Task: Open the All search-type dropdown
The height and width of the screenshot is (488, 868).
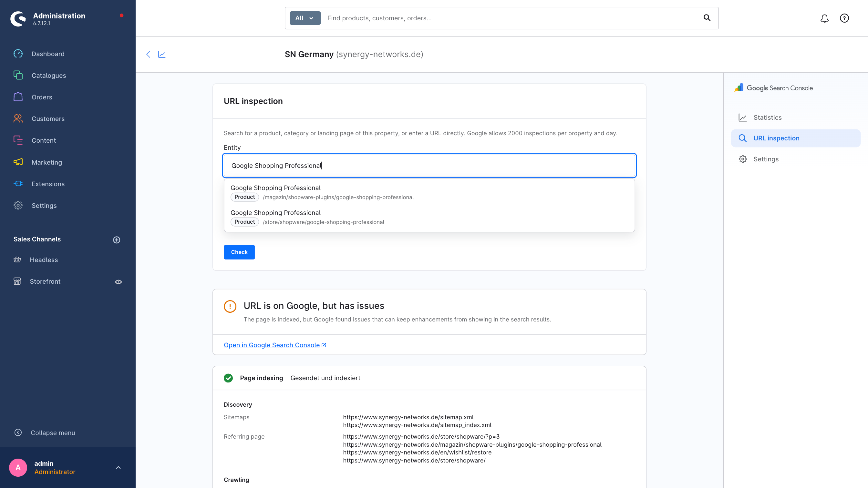Action: click(x=305, y=18)
